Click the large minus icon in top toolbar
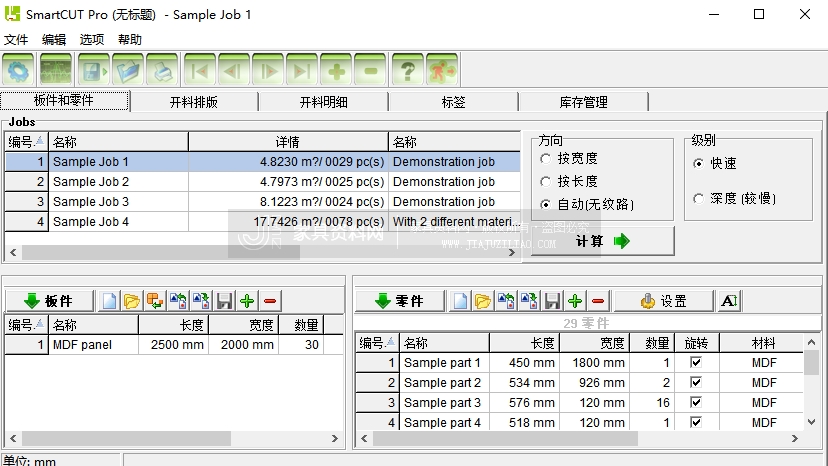This screenshot has width=828, height=466. point(370,70)
